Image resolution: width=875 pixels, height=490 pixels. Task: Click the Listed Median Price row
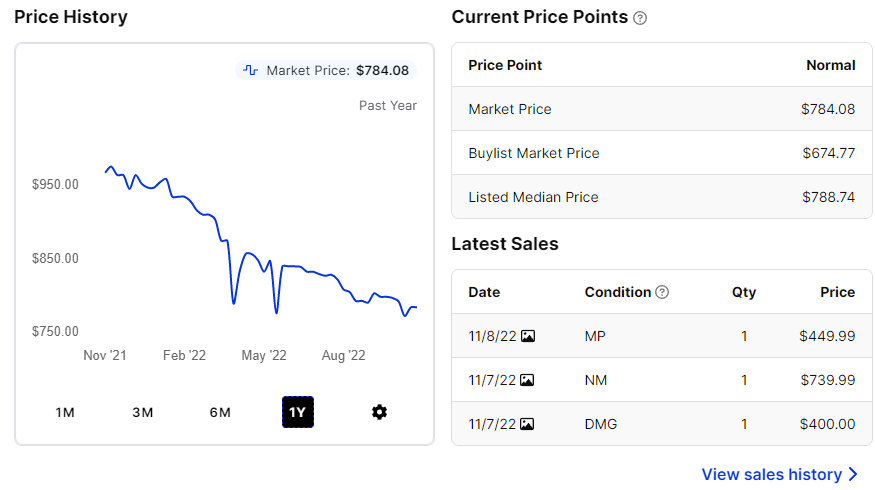click(661, 197)
